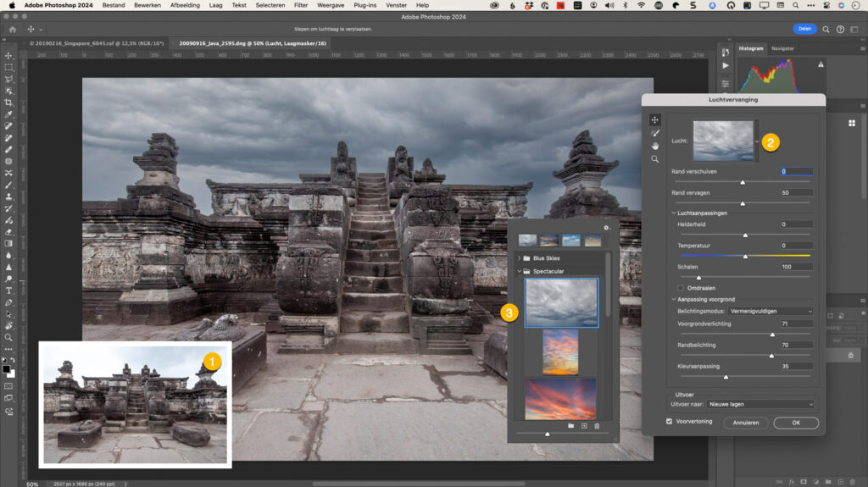Open search with options bar magnifier icon

pos(826,30)
